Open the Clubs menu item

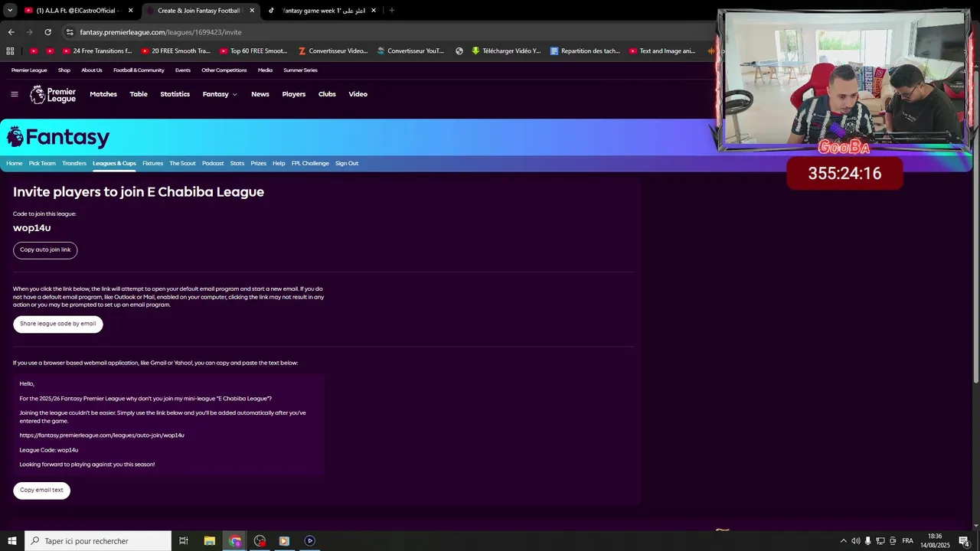[x=327, y=94]
